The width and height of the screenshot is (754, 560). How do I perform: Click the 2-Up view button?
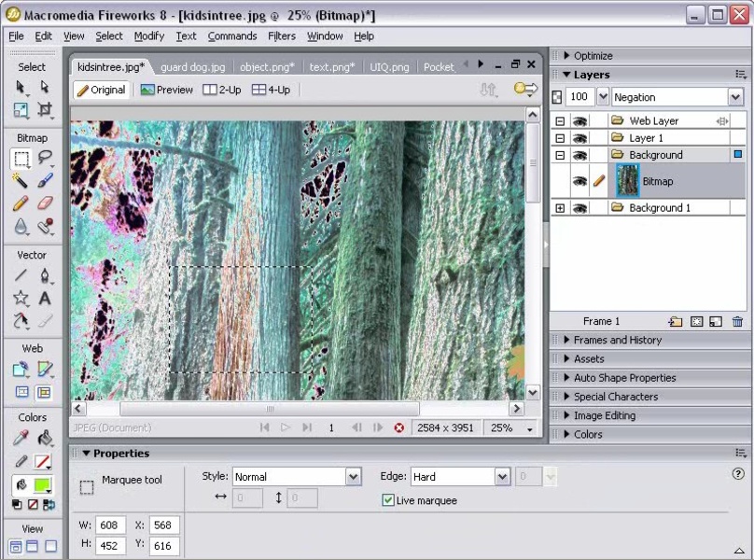(222, 91)
